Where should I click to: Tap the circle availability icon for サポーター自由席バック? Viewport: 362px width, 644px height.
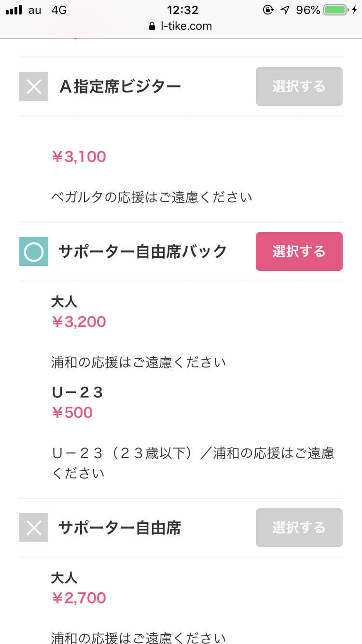pyautogui.click(x=34, y=252)
